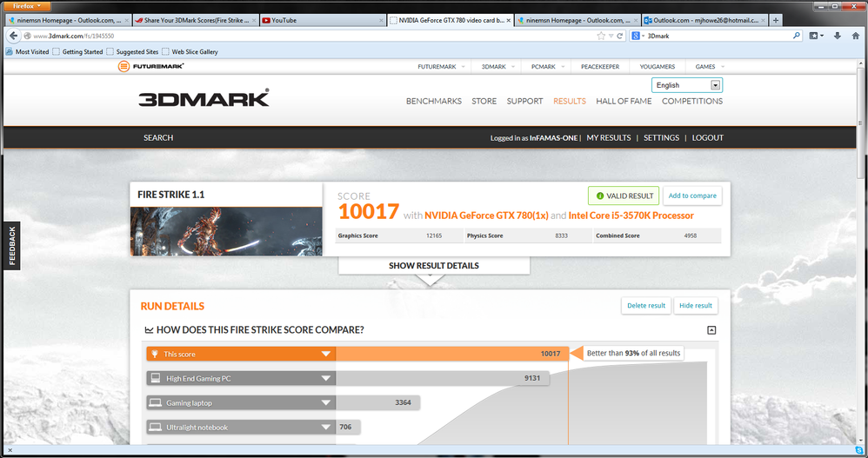Open NVIDIA GeForce GTX 780(1x) link
Screen dimensions: 868x458
486,216
